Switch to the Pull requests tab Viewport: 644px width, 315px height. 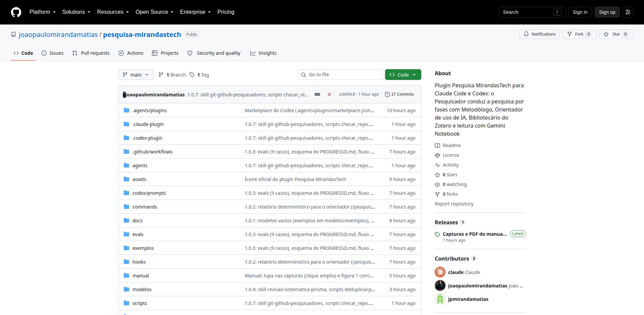(x=91, y=53)
